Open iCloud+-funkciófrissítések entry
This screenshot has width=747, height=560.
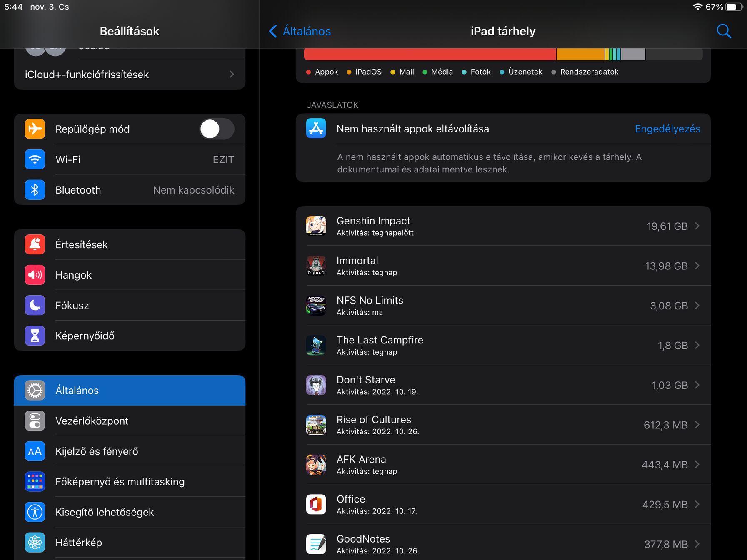point(130,74)
